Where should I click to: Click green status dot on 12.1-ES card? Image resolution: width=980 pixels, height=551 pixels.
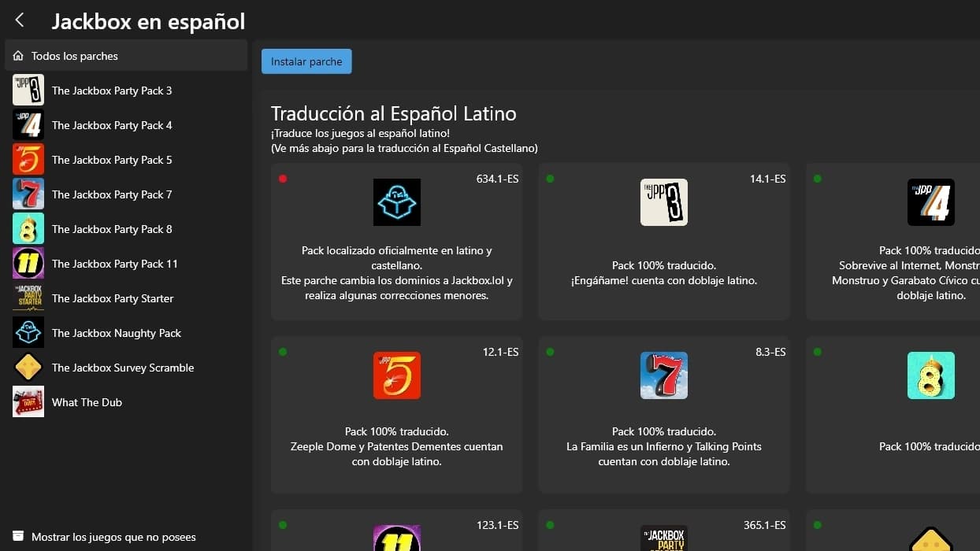(283, 352)
